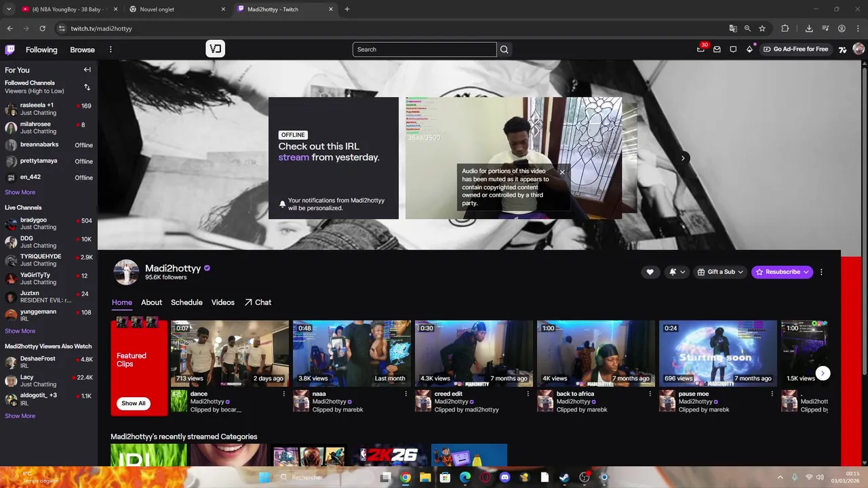Screen dimensions: 868x488
Task: Open Opera browser from the taskbar
Action: point(485,477)
